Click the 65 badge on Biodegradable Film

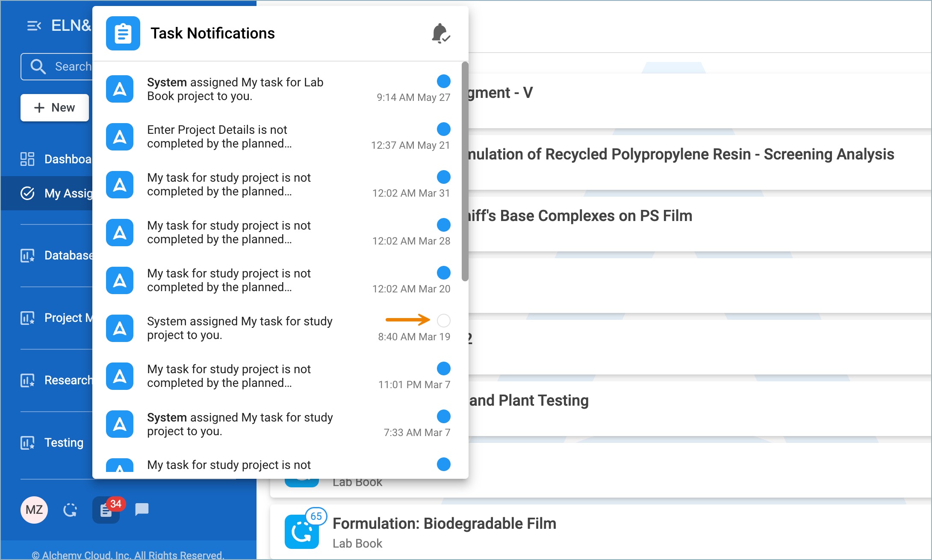pyautogui.click(x=316, y=516)
